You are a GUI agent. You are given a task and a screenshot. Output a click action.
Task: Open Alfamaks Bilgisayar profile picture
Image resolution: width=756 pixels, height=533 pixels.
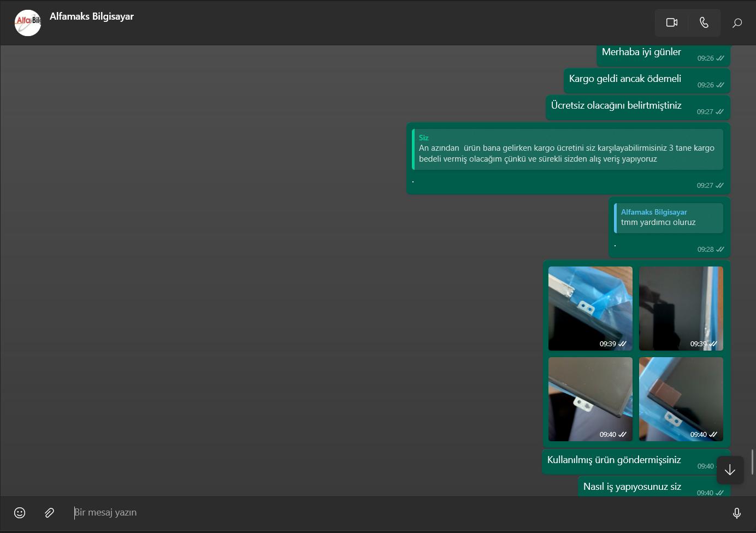[x=28, y=23]
